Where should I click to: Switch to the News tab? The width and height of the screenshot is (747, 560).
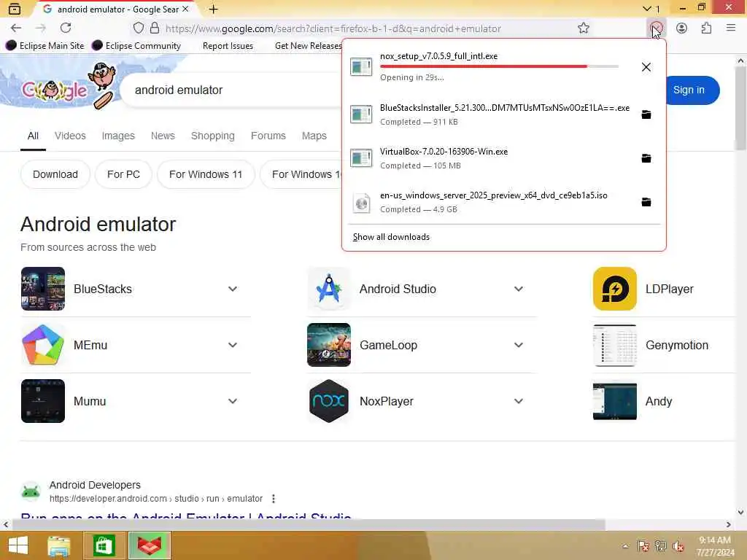click(163, 136)
